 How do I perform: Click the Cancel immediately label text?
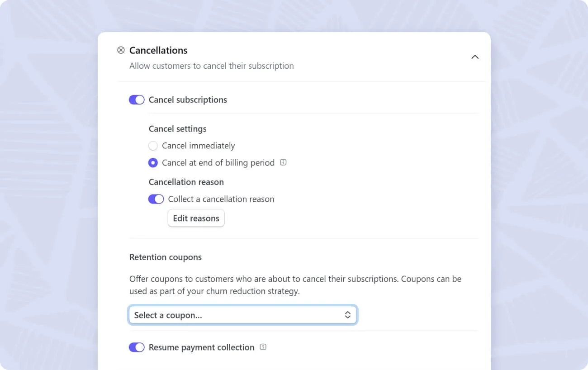(x=199, y=146)
